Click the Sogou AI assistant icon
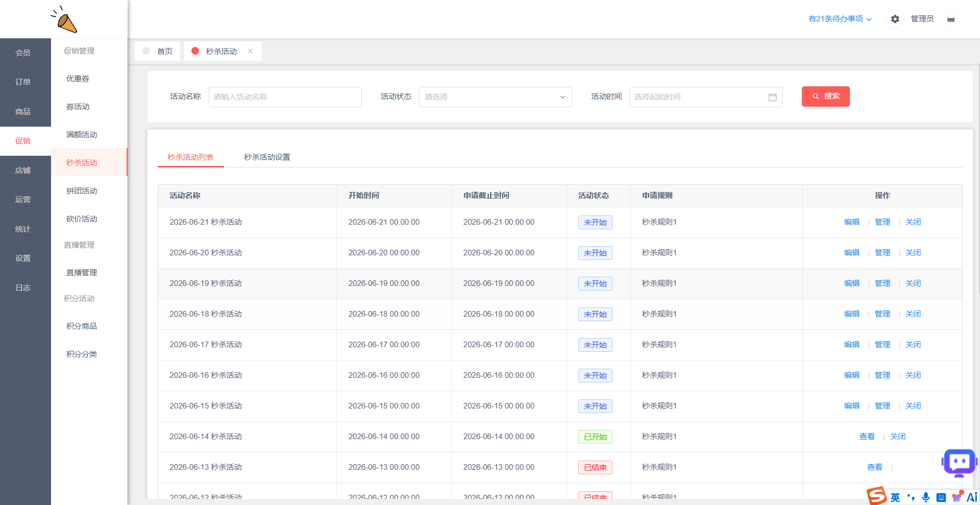The height and width of the screenshot is (505, 980). 972,497
